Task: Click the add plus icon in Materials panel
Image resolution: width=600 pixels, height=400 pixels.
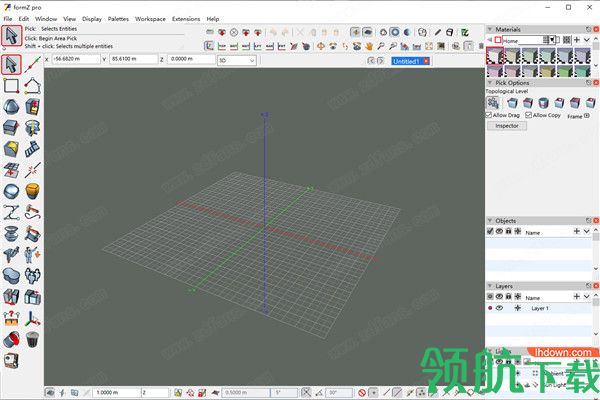Action: [x=577, y=40]
